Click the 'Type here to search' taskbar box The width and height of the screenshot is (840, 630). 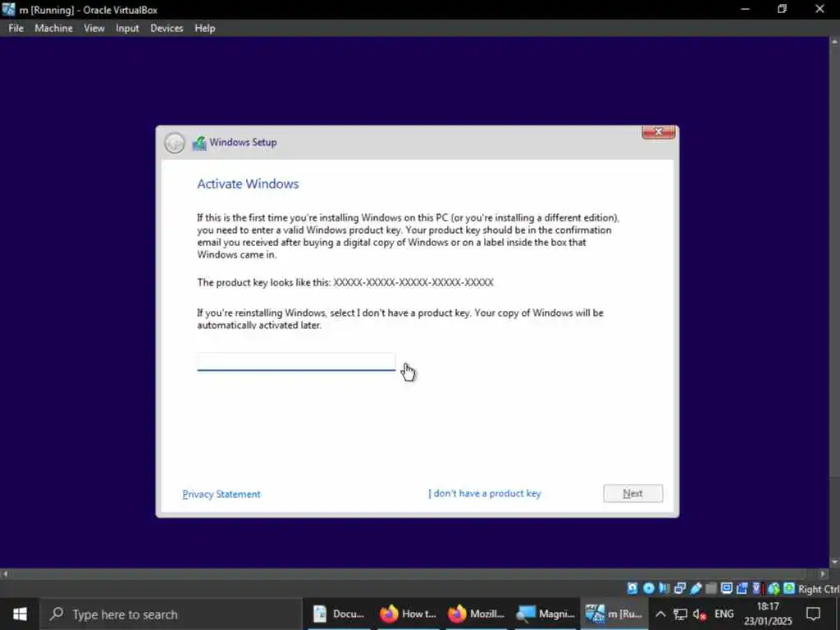[x=171, y=614]
